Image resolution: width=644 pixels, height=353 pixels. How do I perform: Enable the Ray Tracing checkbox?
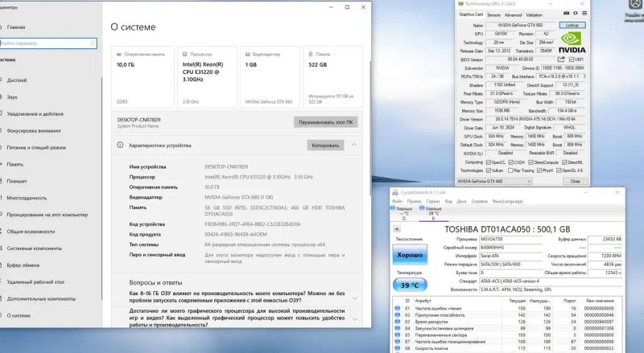(510, 170)
